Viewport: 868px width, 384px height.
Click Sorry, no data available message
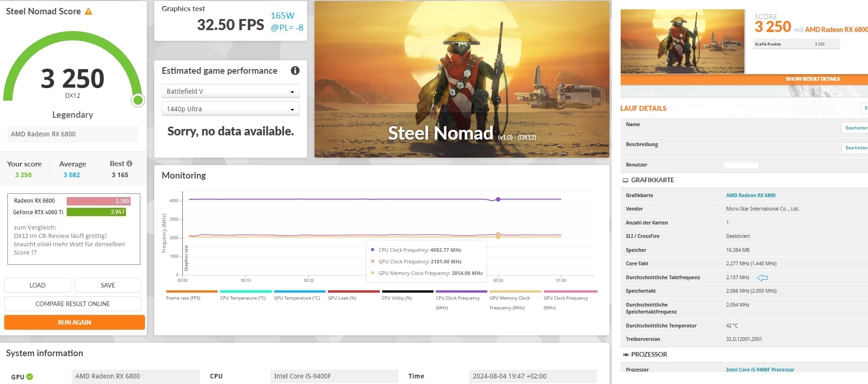pyautogui.click(x=231, y=131)
